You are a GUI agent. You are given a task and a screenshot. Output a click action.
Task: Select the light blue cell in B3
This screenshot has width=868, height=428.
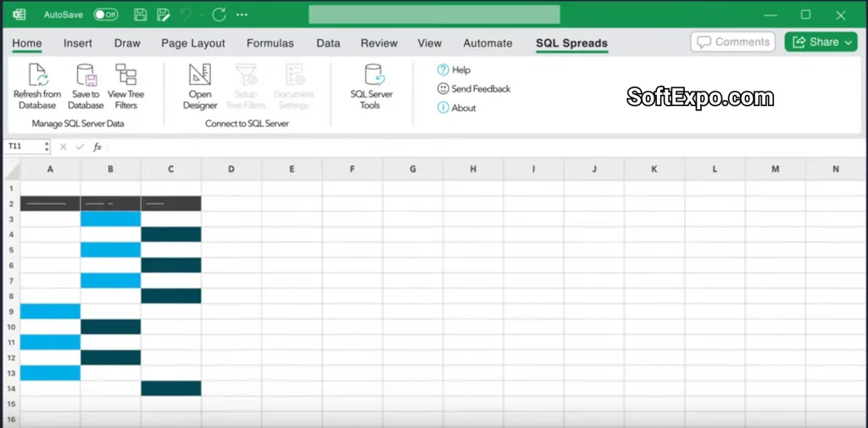[110, 219]
